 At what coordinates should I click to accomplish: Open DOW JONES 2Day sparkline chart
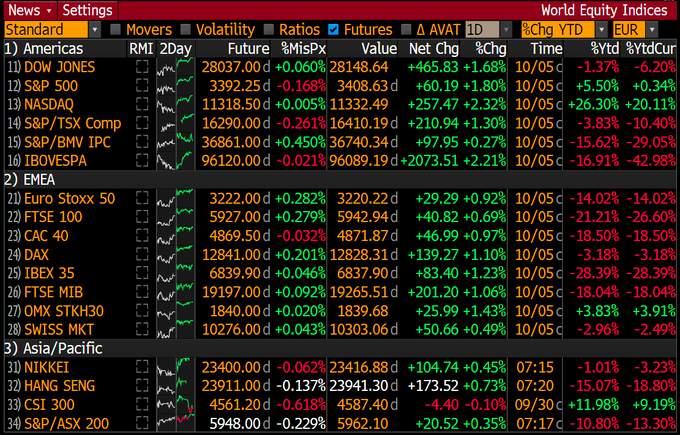tap(175, 67)
